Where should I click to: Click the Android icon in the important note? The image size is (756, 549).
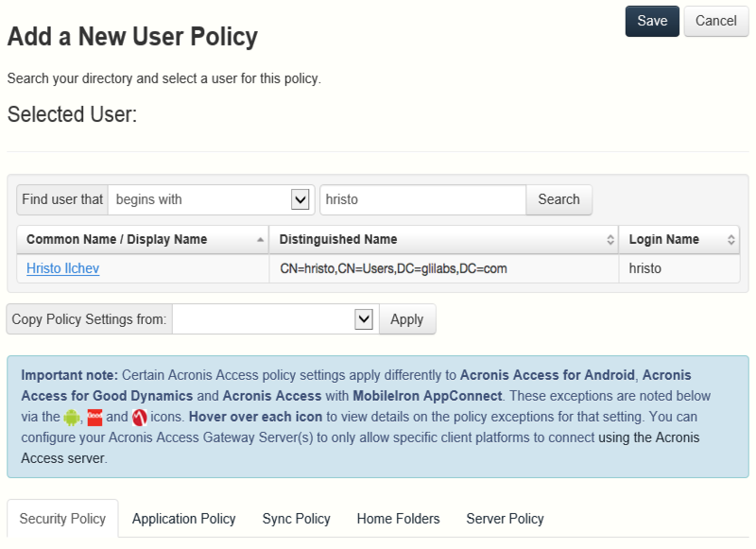point(72,416)
